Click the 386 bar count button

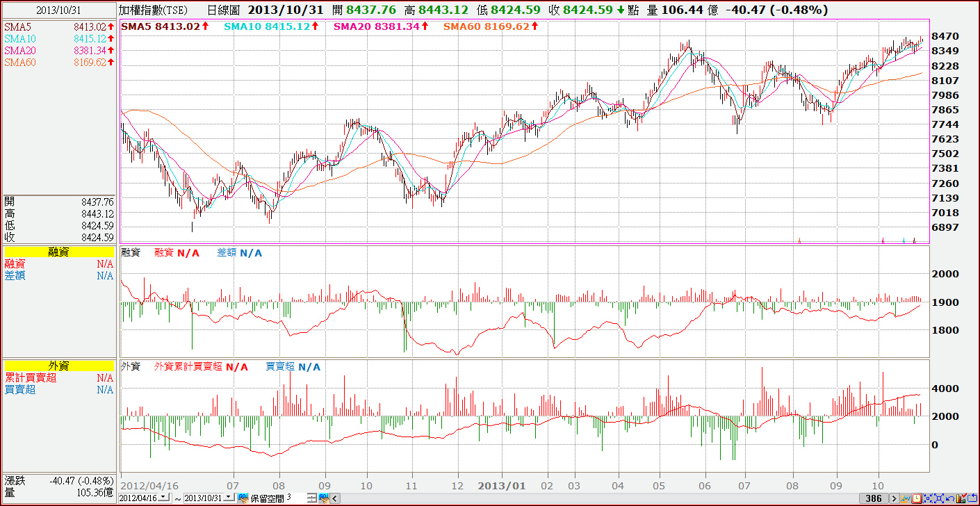tap(874, 498)
